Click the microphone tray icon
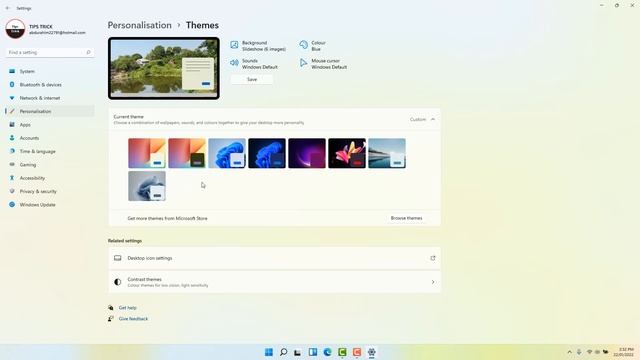The height and width of the screenshot is (360, 640). (x=579, y=352)
